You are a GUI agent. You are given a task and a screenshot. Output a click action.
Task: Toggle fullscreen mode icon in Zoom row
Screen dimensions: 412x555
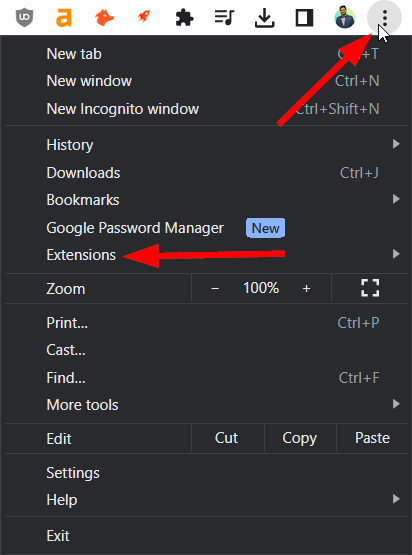(370, 288)
